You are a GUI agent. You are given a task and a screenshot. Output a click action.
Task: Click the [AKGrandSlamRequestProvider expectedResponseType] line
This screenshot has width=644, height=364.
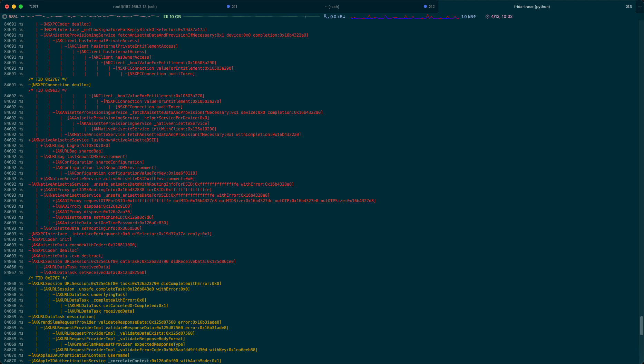(125, 344)
